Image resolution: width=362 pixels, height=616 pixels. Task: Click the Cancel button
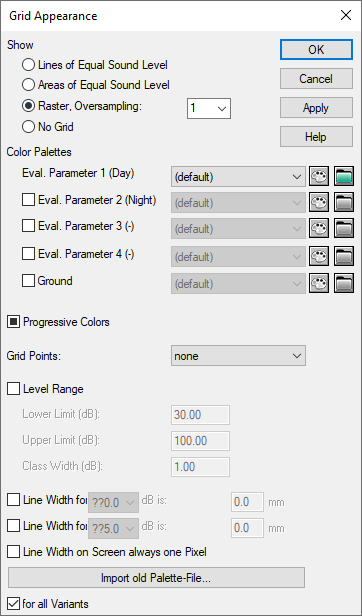(316, 79)
